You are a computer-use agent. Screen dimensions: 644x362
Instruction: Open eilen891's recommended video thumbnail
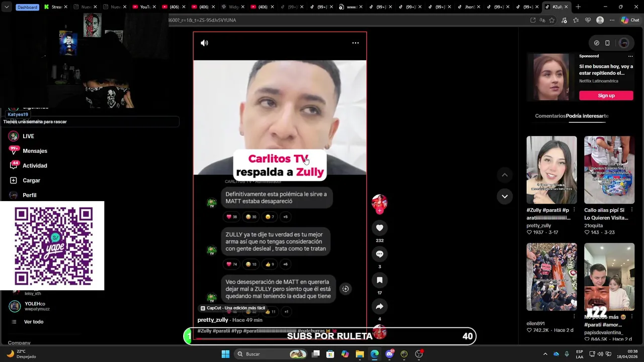coord(551,277)
